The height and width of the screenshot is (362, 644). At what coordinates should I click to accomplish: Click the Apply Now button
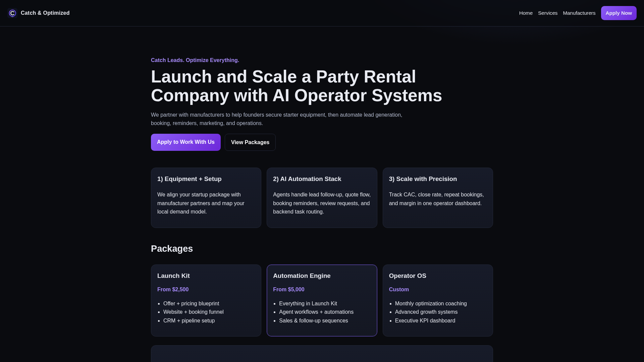point(619,13)
